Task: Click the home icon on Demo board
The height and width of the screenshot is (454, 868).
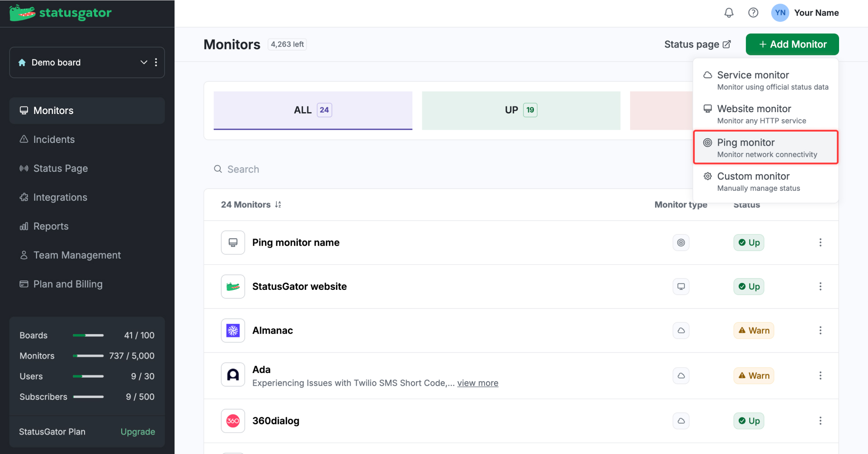Action: click(22, 62)
